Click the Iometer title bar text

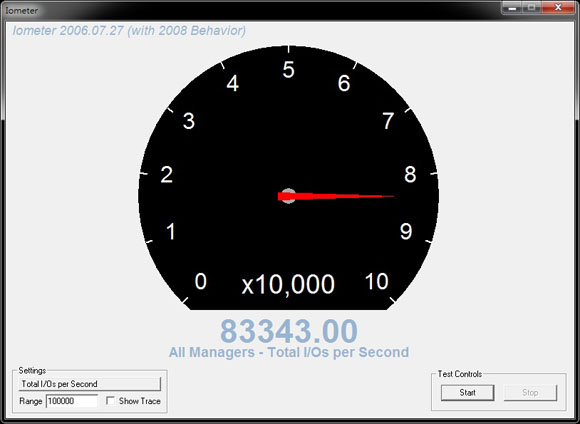click(x=21, y=11)
